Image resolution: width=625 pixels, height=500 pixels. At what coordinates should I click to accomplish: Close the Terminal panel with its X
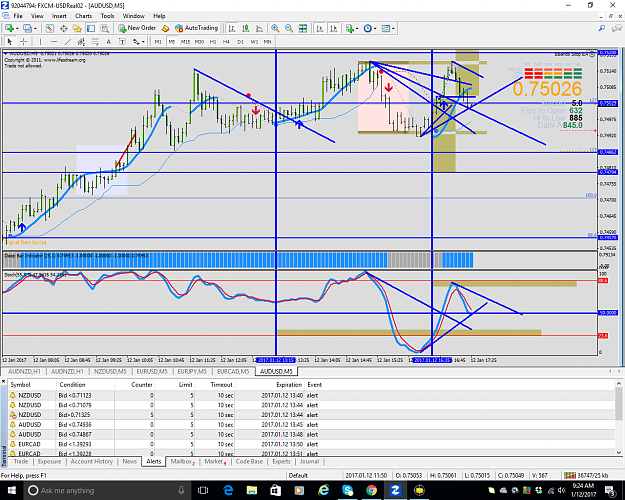click(4, 382)
